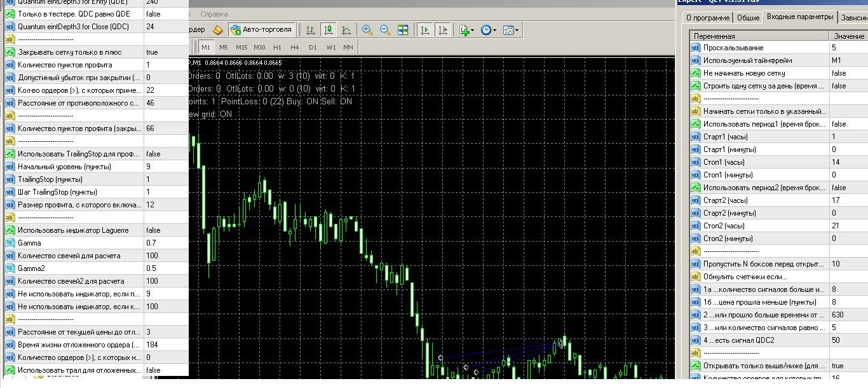Select Открывать только выше/ниже row
This screenshot has width=868, height=388.
click(x=778, y=366)
